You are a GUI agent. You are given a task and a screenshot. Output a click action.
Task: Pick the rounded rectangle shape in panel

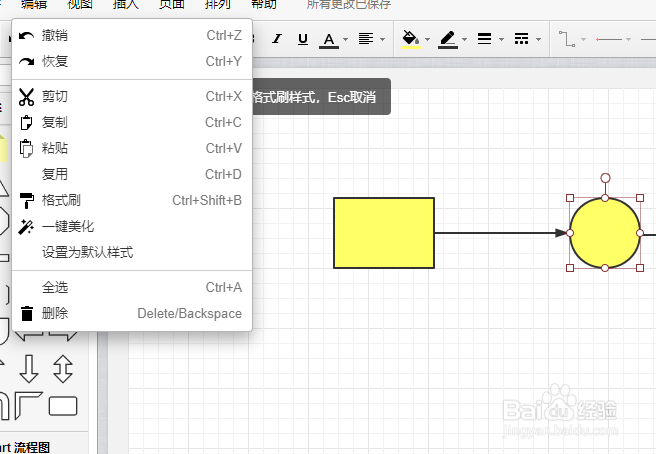(x=63, y=406)
